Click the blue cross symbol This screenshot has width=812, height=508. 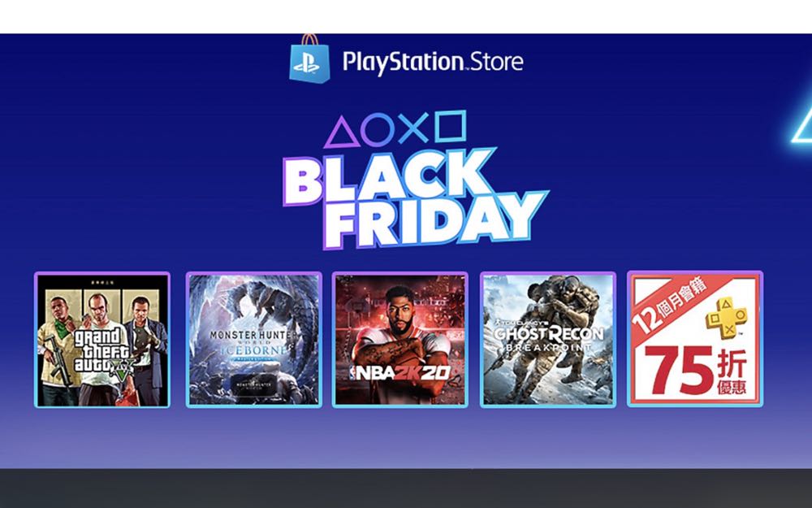412,127
